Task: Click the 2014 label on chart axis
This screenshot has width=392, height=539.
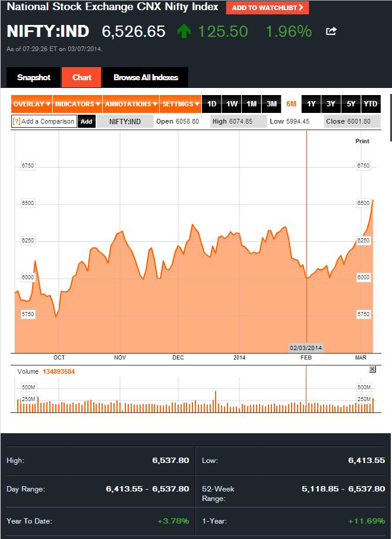Action: [239, 358]
